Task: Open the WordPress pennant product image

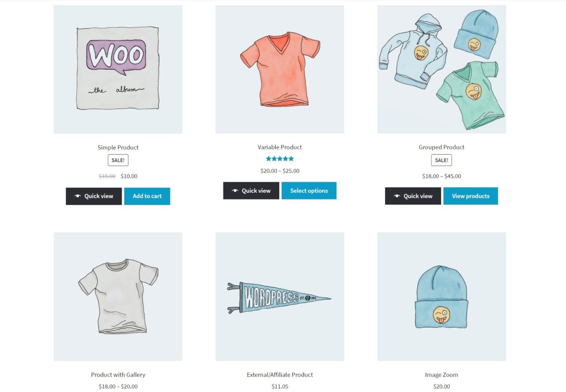Action: click(280, 296)
